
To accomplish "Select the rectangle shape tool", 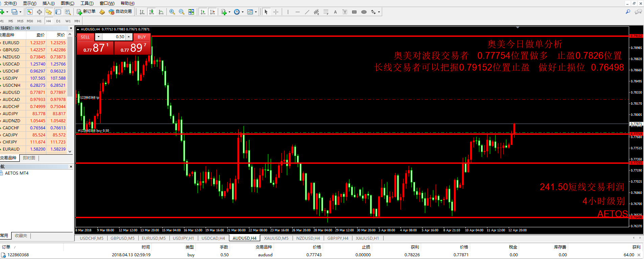I will 354,12.
